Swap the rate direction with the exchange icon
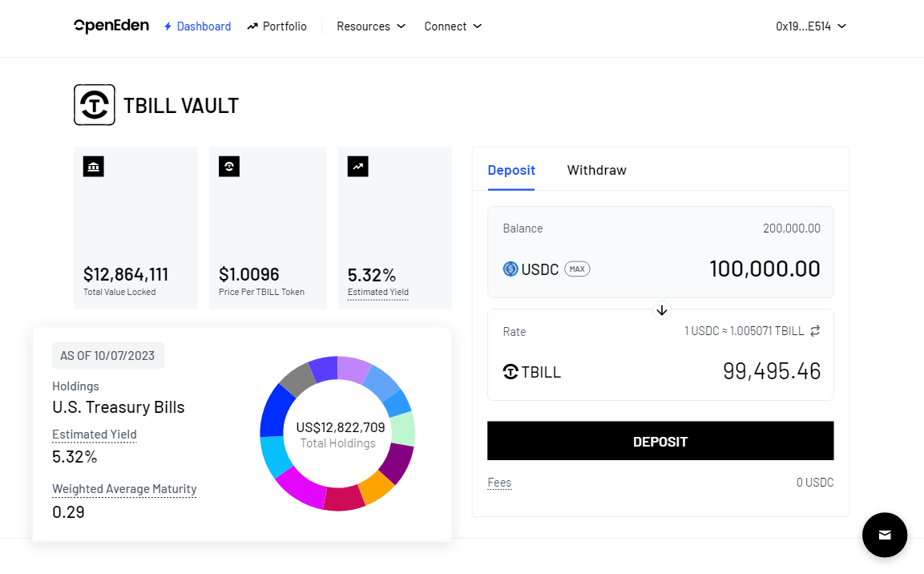The height and width of the screenshot is (574, 924). point(815,331)
